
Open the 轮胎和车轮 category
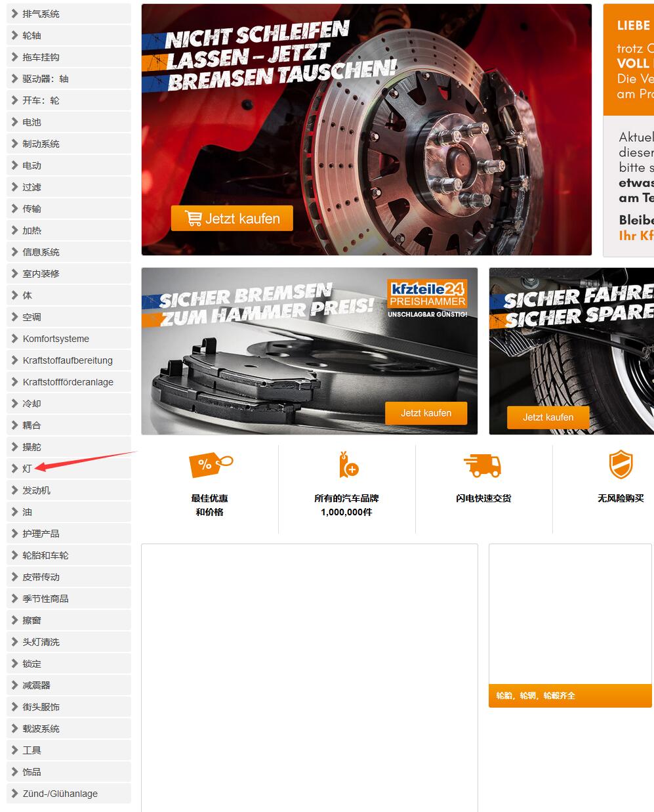click(68, 555)
